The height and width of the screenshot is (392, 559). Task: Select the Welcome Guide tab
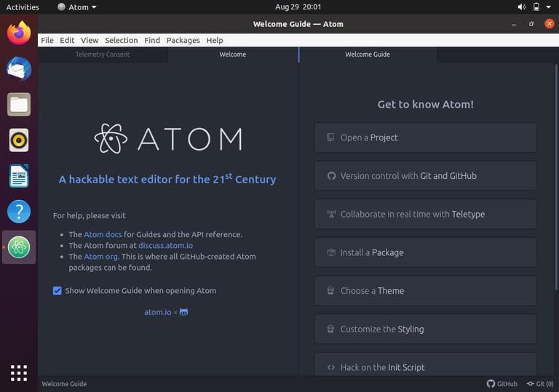coord(368,55)
